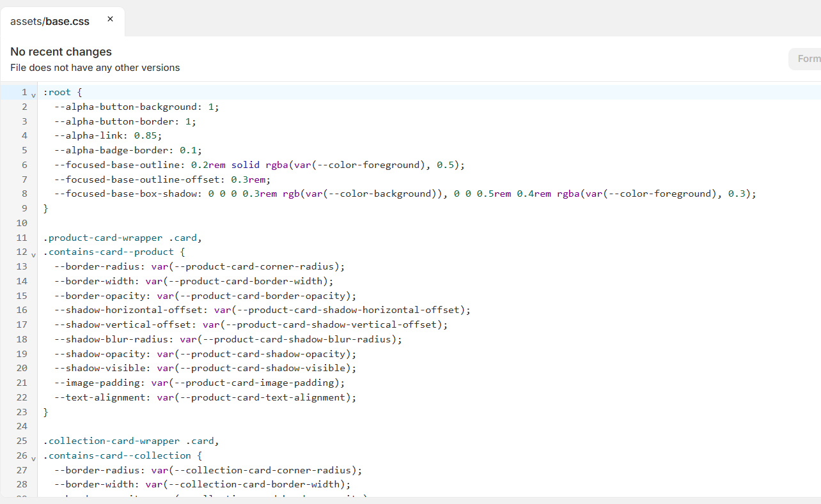The width and height of the screenshot is (821, 504).
Task: Click the '--shadow-blur-radius' property line 18
Action: [x=228, y=339]
